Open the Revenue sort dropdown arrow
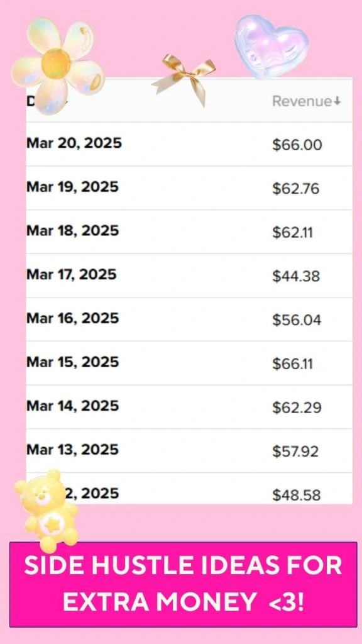 pos(337,101)
